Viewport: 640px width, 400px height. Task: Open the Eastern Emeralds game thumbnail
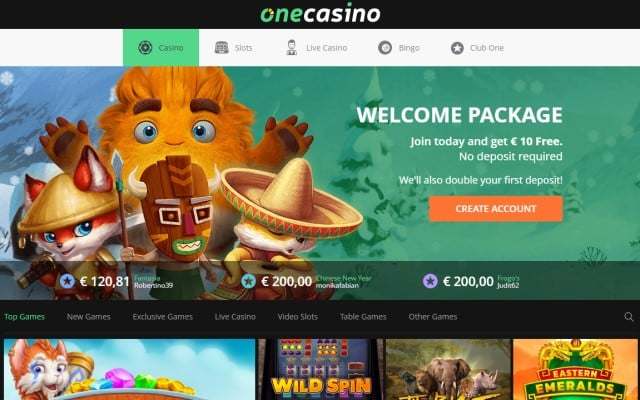tap(576, 369)
